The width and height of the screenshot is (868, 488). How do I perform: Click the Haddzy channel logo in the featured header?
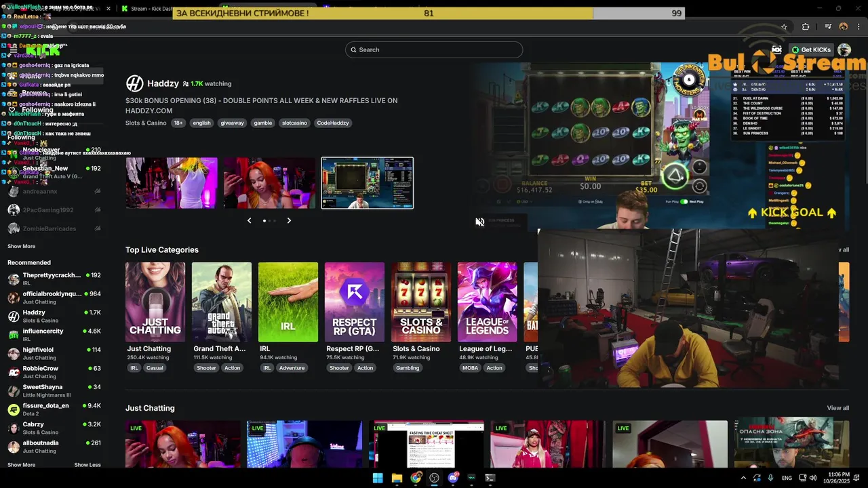click(134, 83)
